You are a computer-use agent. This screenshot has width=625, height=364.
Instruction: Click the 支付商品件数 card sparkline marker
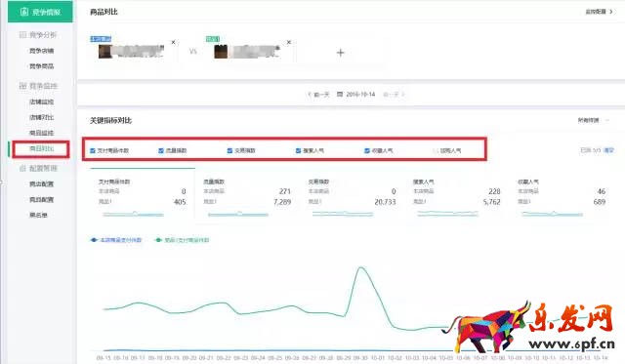click(x=135, y=214)
